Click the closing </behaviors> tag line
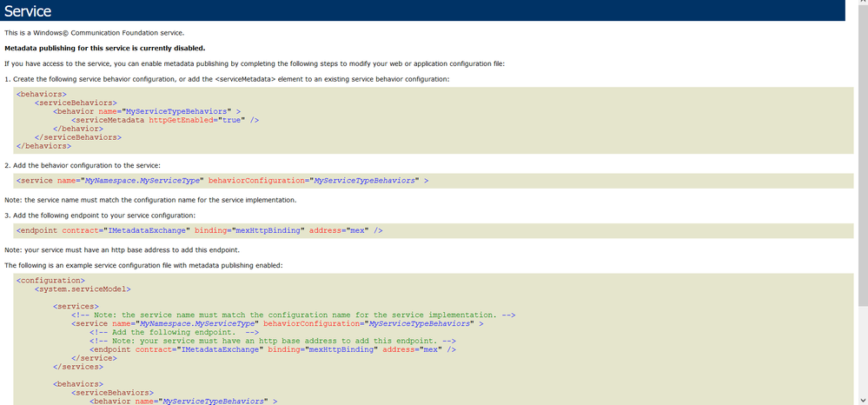This screenshot has height=405, width=868. (x=43, y=146)
